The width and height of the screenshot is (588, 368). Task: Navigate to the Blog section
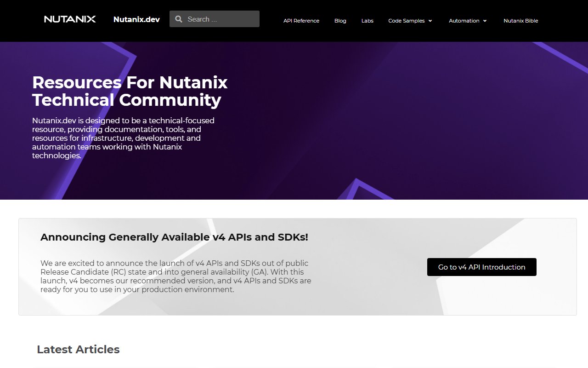(x=340, y=21)
